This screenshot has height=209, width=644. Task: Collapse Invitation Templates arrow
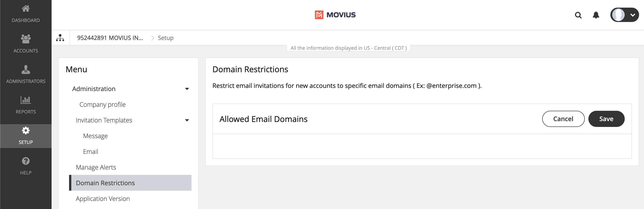[x=187, y=120]
